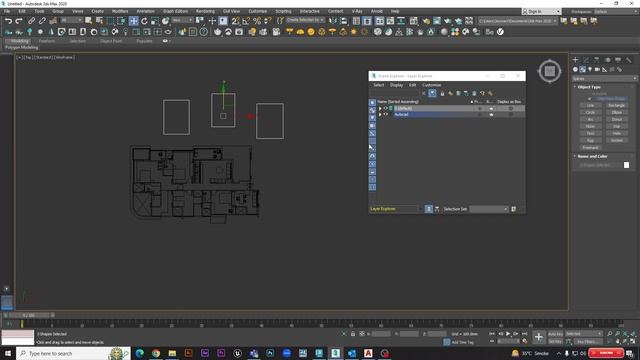The height and width of the screenshot is (360, 640).
Task: Open the Create tab of the command panel
Action: pyautogui.click(x=576, y=60)
